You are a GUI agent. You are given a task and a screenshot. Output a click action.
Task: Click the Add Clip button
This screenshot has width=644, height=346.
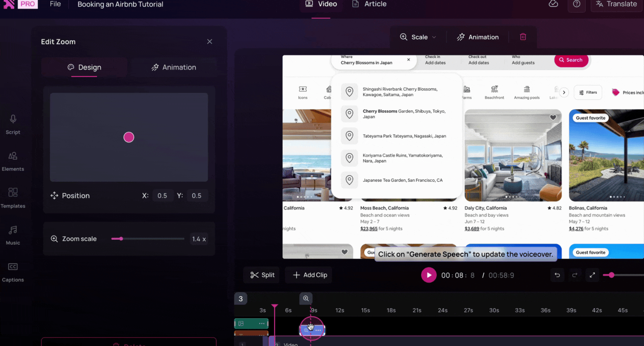pyautogui.click(x=309, y=275)
